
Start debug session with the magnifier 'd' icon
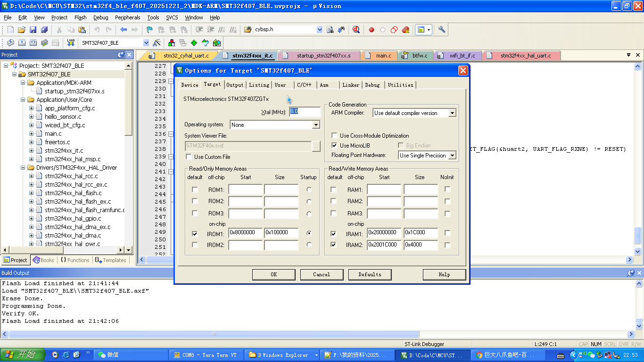click(x=356, y=30)
